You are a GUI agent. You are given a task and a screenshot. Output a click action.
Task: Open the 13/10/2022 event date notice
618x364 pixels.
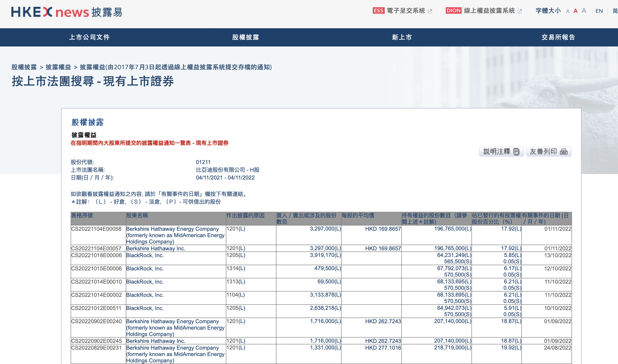(558, 255)
